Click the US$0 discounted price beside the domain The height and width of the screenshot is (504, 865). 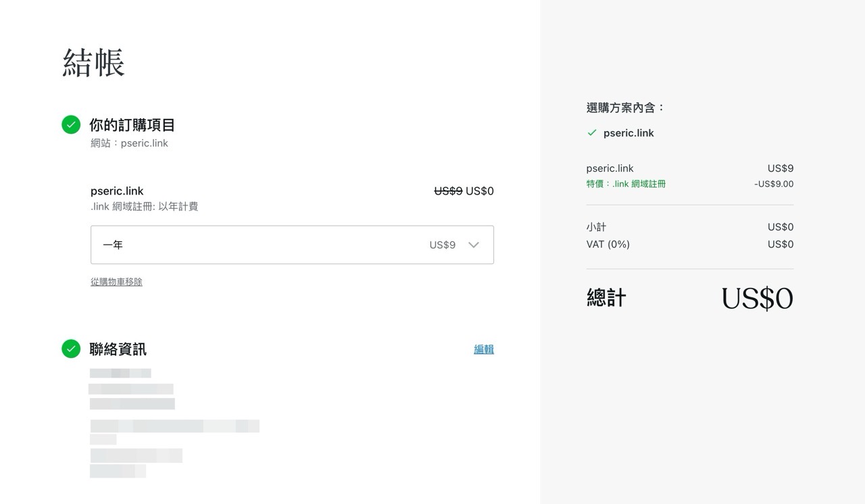click(x=480, y=191)
